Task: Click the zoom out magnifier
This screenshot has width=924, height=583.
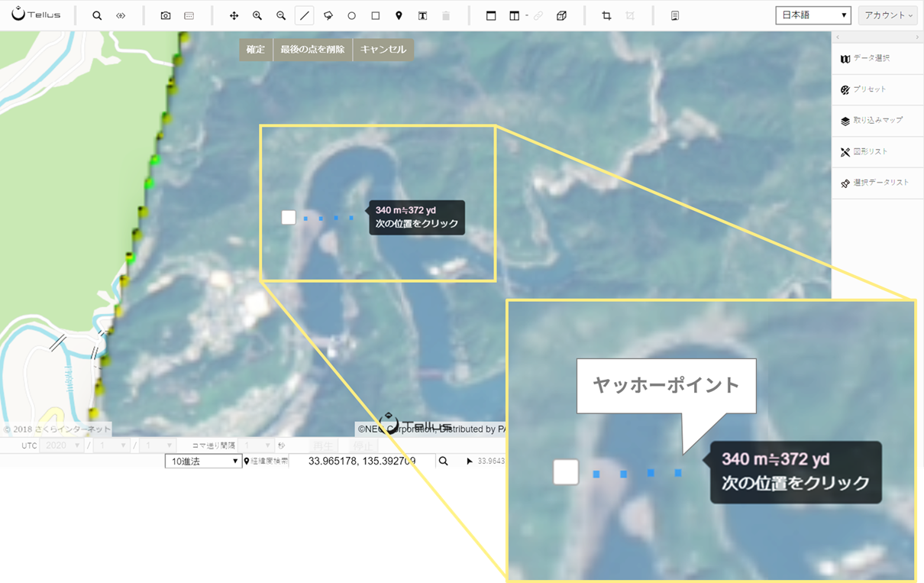Action: (x=281, y=15)
